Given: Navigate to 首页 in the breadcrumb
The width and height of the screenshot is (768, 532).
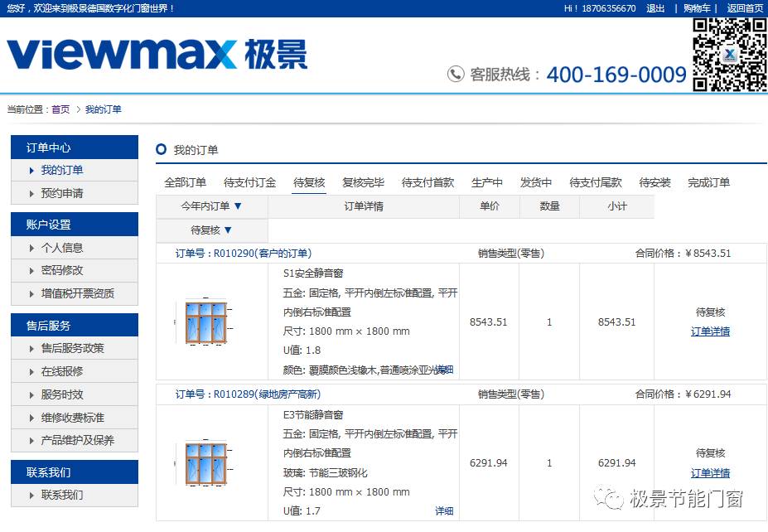Looking at the screenshot, I should (x=60, y=109).
